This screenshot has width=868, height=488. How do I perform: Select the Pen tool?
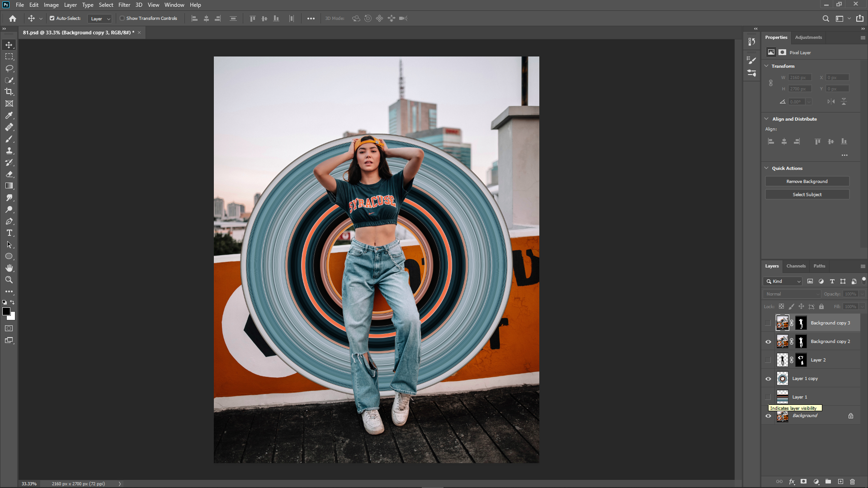click(x=9, y=221)
